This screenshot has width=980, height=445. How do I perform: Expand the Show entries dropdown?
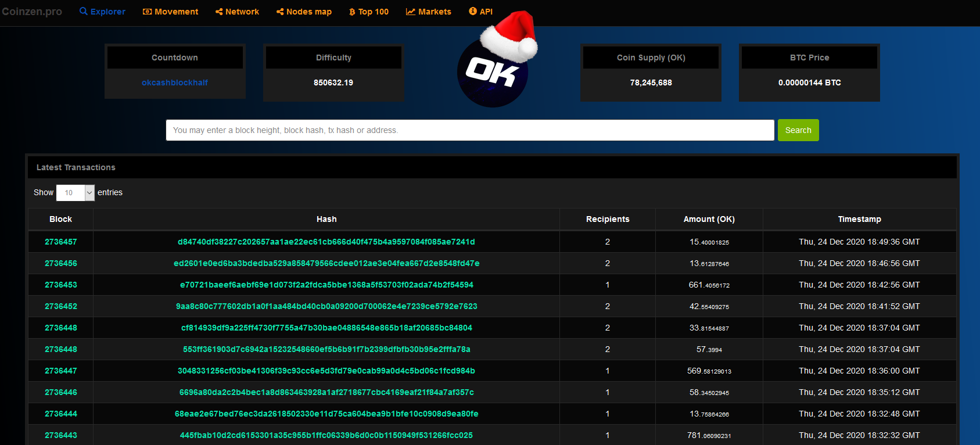point(76,192)
